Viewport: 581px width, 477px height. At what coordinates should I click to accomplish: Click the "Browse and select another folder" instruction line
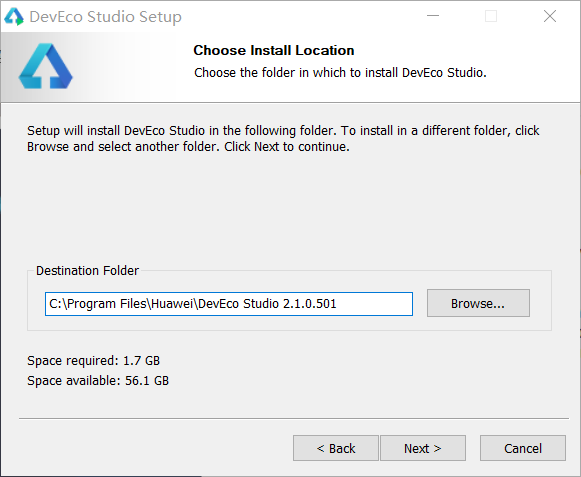[x=123, y=147]
